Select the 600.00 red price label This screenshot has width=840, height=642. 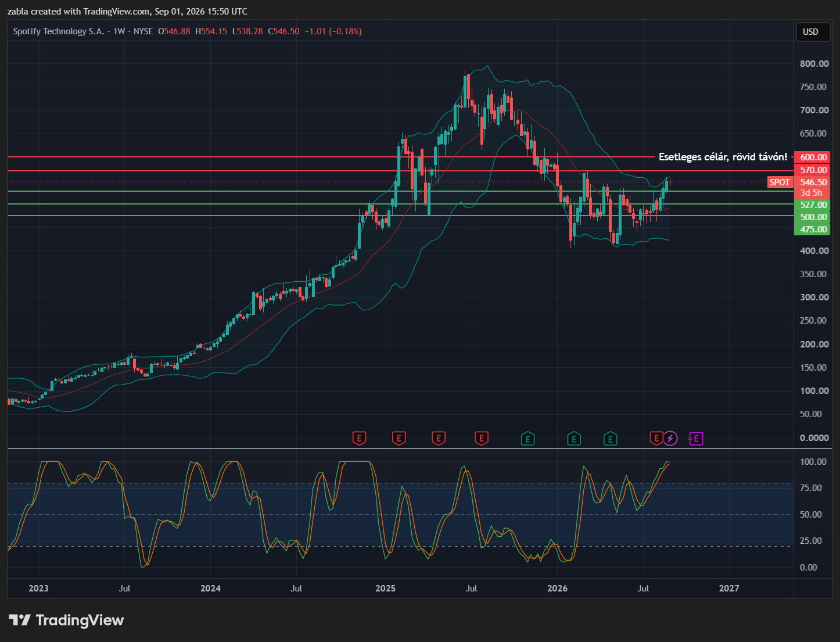813,157
